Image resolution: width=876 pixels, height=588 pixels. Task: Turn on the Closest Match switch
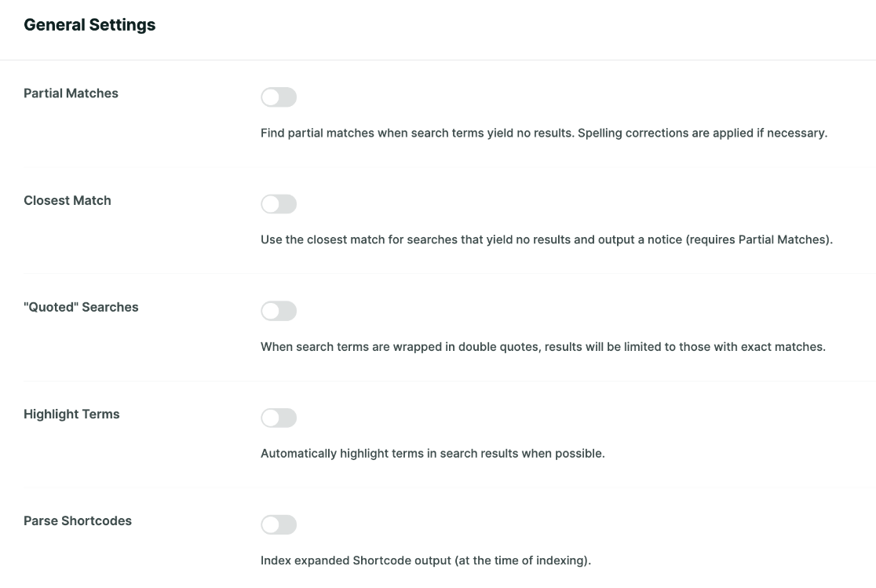pos(279,203)
